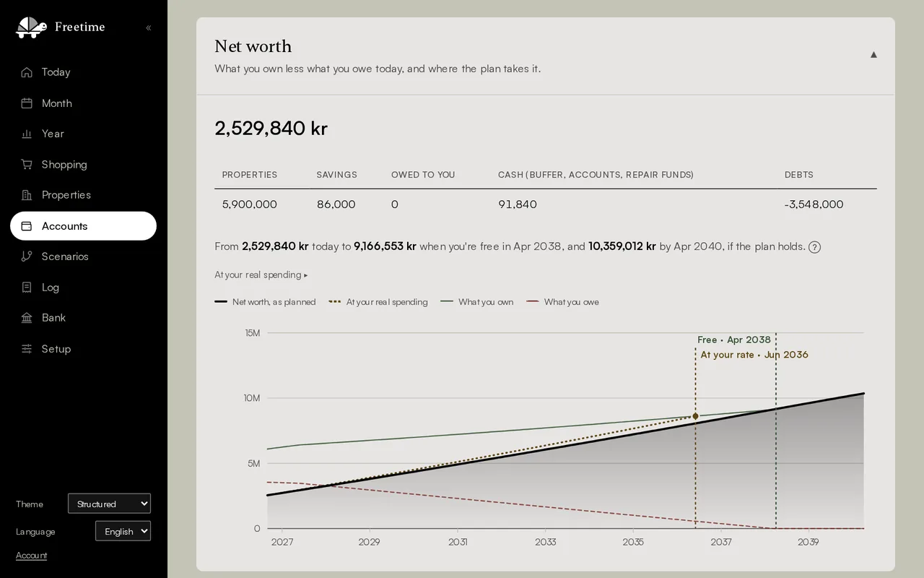This screenshot has width=924, height=578.
Task: Open the Month calendar icon
Action: click(27, 103)
